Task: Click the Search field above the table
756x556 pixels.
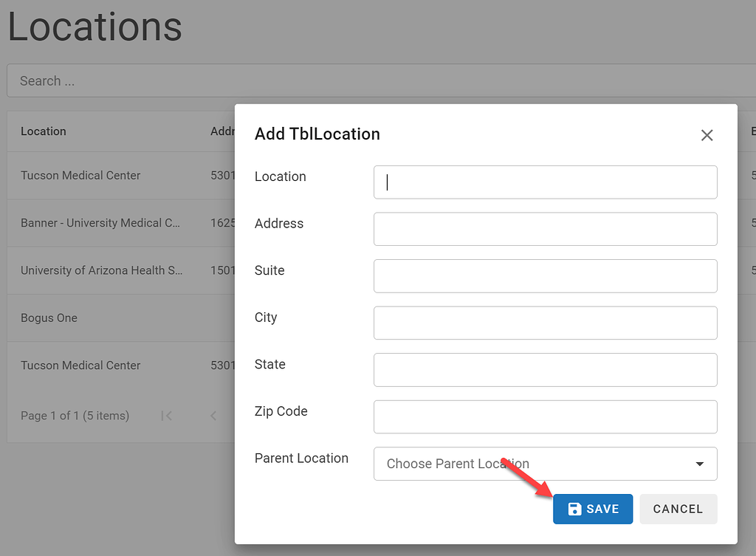Action: click(x=111, y=80)
